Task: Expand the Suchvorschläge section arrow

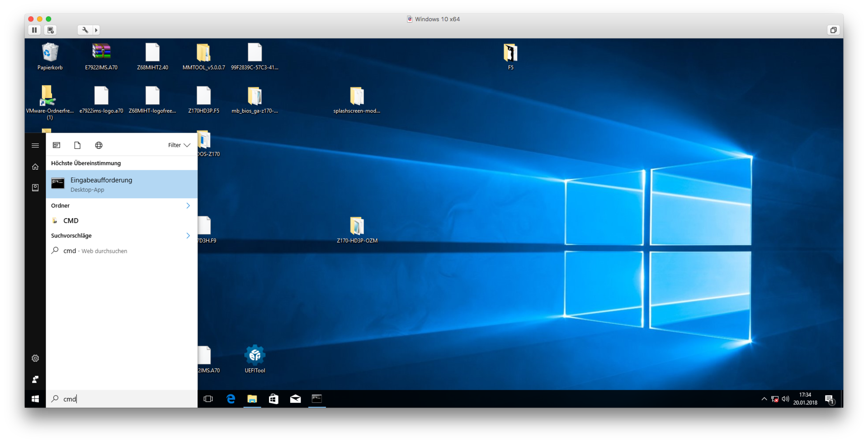Action: pyautogui.click(x=188, y=235)
